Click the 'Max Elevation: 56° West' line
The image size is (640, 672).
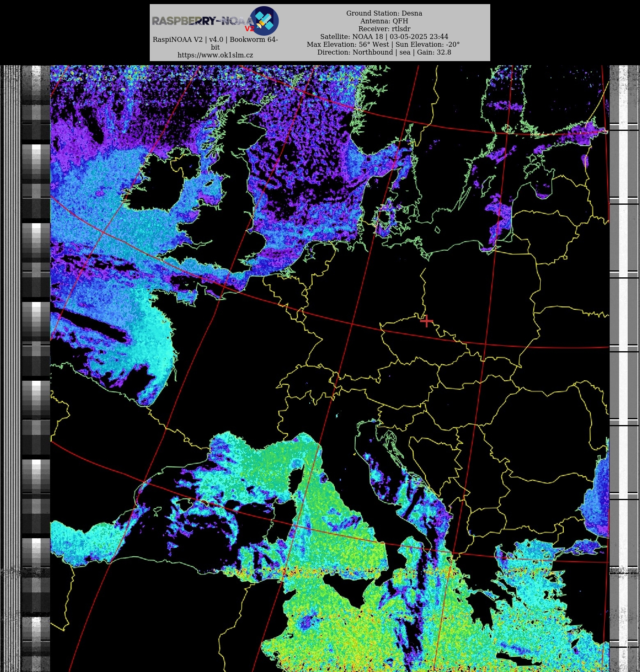click(x=383, y=44)
